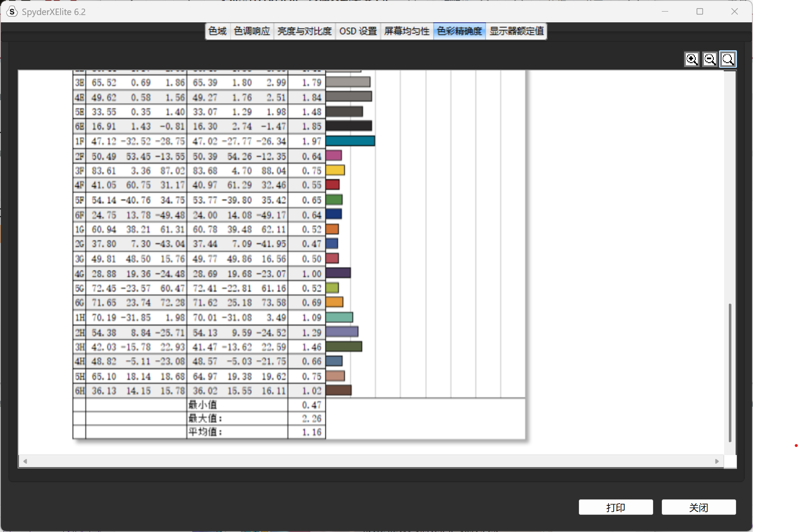Click the yellow bar for row 3F
798x532 pixels.
[335, 170]
